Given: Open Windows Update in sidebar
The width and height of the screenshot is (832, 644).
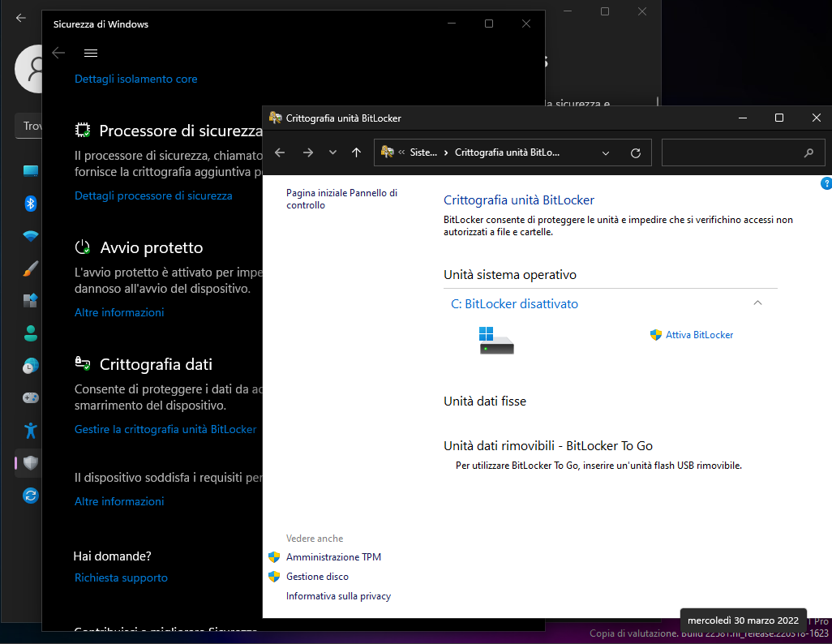Looking at the screenshot, I should tap(30, 496).
